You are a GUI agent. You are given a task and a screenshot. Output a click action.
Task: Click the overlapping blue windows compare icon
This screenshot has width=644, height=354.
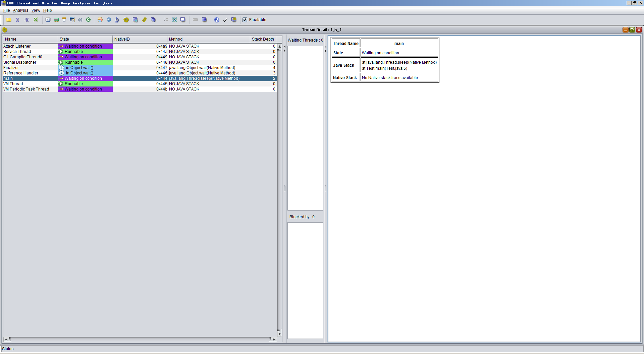click(x=153, y=20)
